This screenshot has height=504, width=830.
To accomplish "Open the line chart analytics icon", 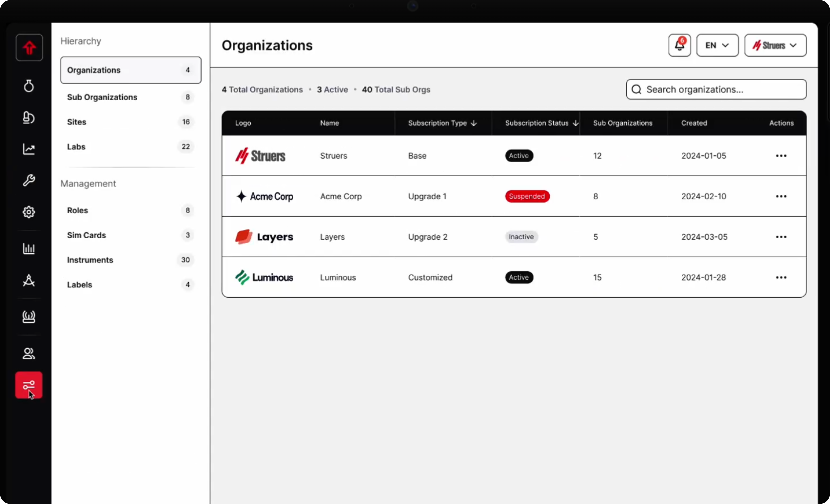I will (29, 149).
